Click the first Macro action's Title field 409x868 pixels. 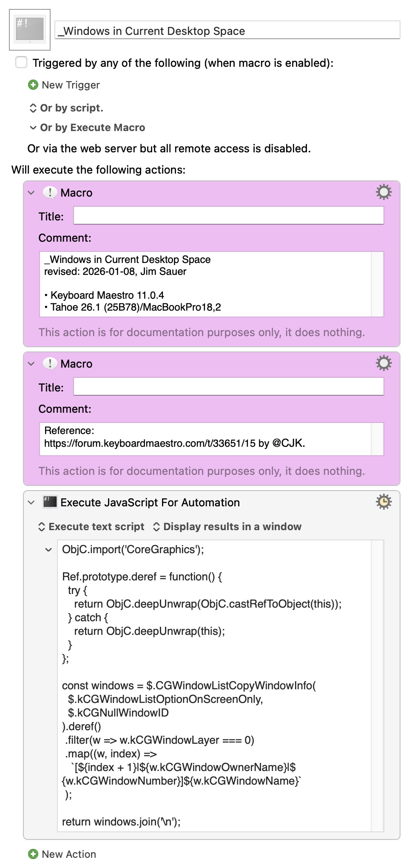click(228, 216)
